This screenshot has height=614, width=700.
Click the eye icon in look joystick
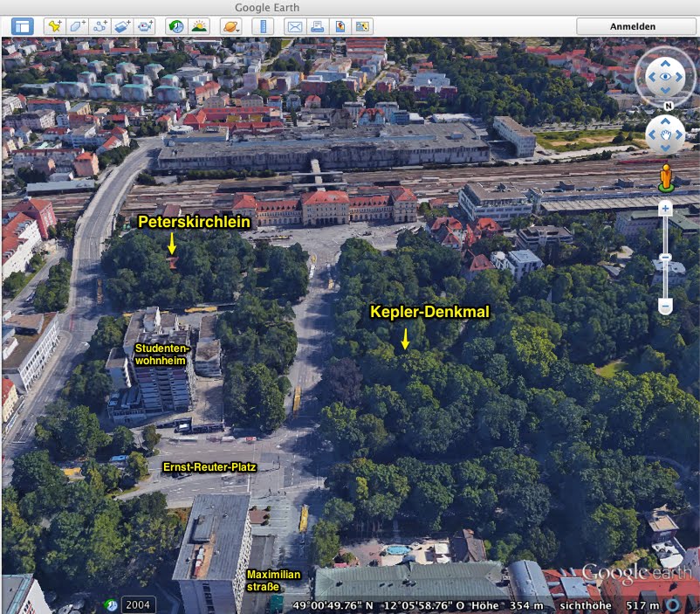(665, 77)
